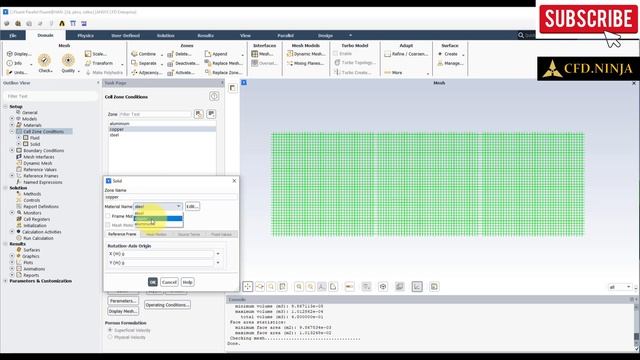Viewport: 640px width, 360px height.
Task: Click in the Console vertical scrollbar
Action: click(x=636, y=327)
